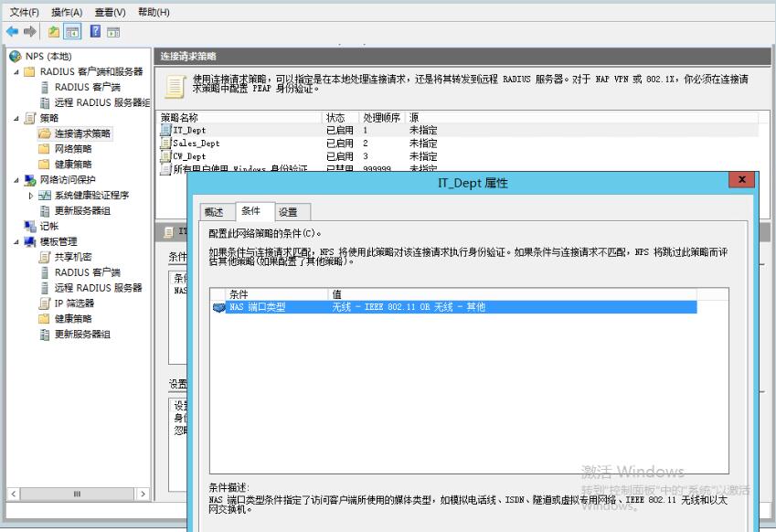Click the 无线 - IEEE 802.11 value cell

(x=409, y=307)
